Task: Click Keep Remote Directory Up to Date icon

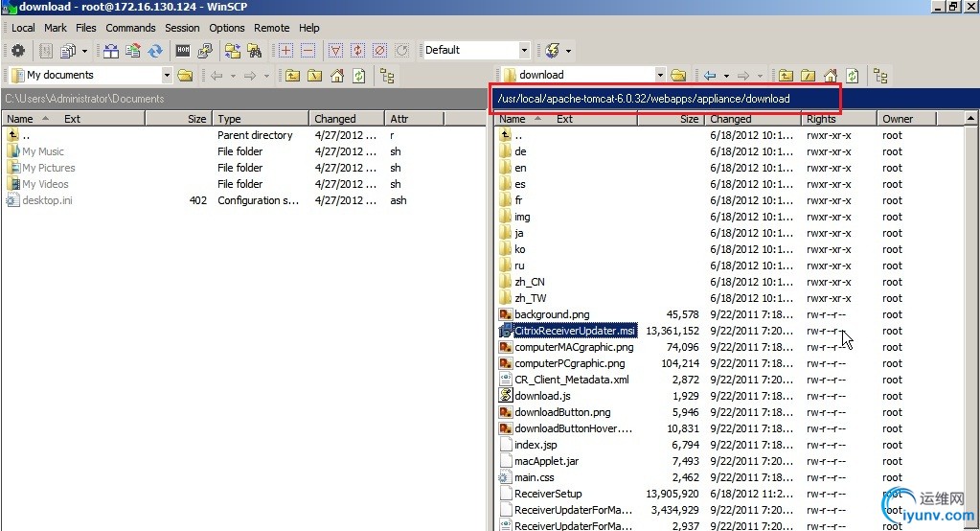Action: pyautogui.click(x=132, y=51)
